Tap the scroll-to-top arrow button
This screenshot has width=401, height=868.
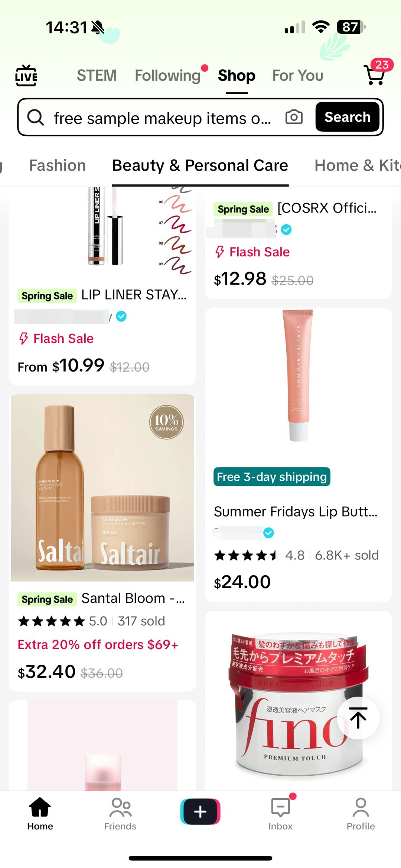point(358,718)
